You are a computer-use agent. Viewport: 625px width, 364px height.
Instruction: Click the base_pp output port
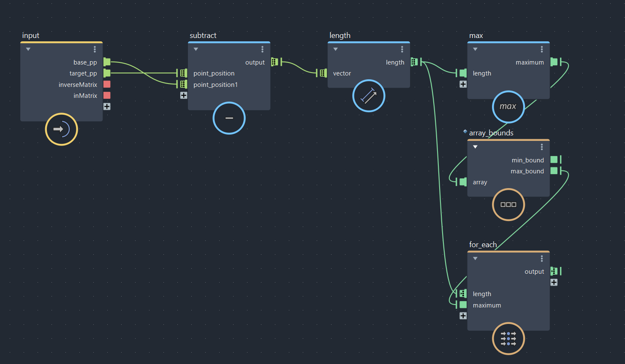click(107, 62)
